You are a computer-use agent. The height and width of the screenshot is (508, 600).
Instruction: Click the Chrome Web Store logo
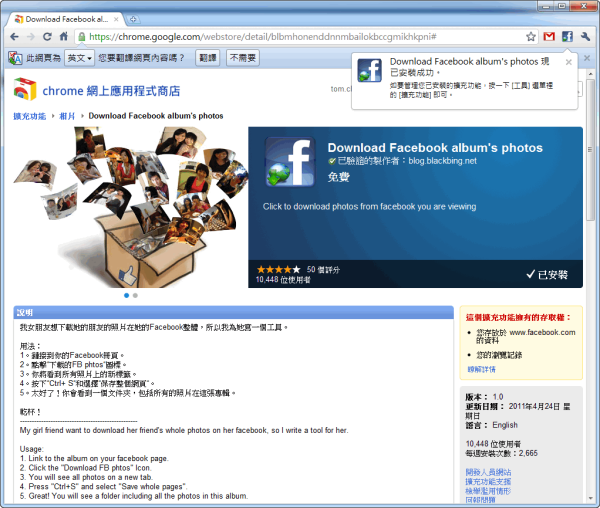pyautogui.click(x=25, y=89)
